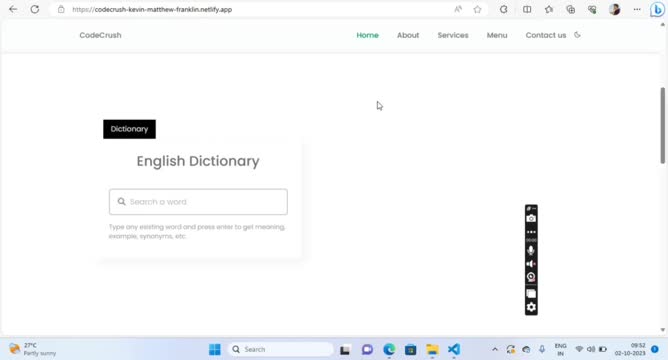Open Read aloud from the address bar
Screen dimensions: 668x360
[458, 9]
